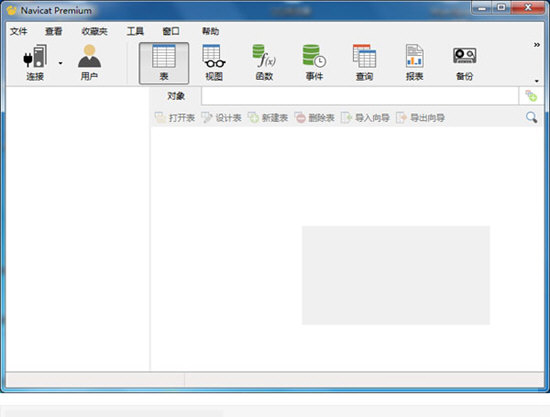Expand the toolbar overflow chevron
Viewport: 550px width, 417px height.
(537, 45)
